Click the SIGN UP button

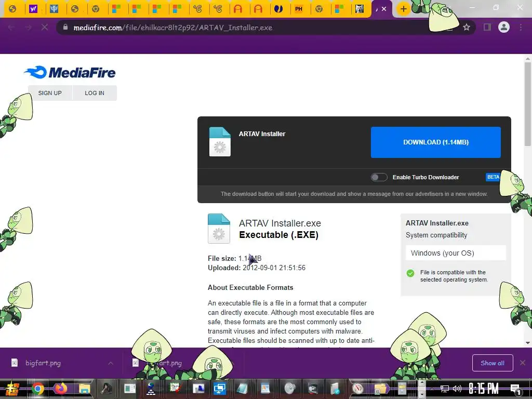point(50,93)
